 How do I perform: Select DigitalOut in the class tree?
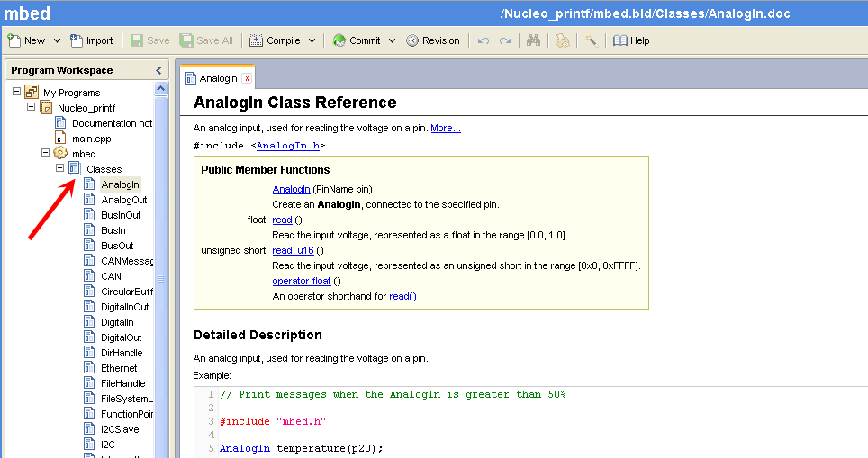[121, 337]
